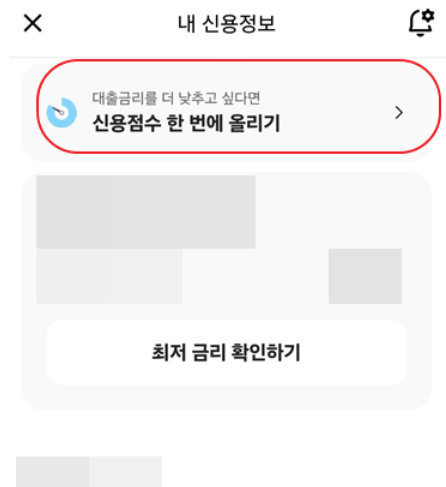Image resolution: width=446 pixels, height=487 pixels.
Task: Tap the 내 신용정보 page title
Action: 227,24
